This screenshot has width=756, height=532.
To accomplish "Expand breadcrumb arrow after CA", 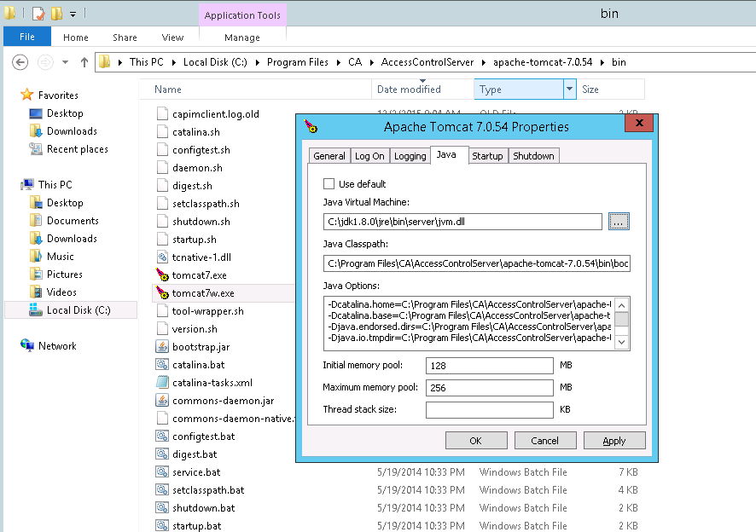I will [x=372, y=62].
